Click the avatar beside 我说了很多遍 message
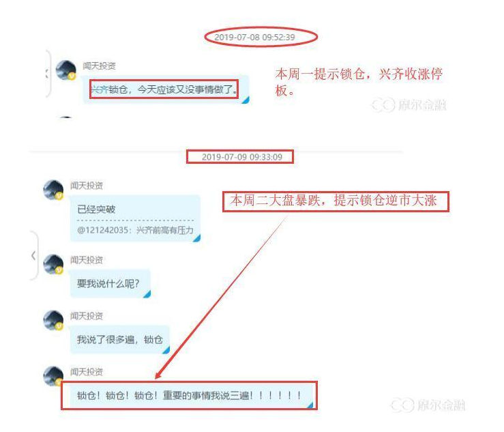 tap(53, 320)
